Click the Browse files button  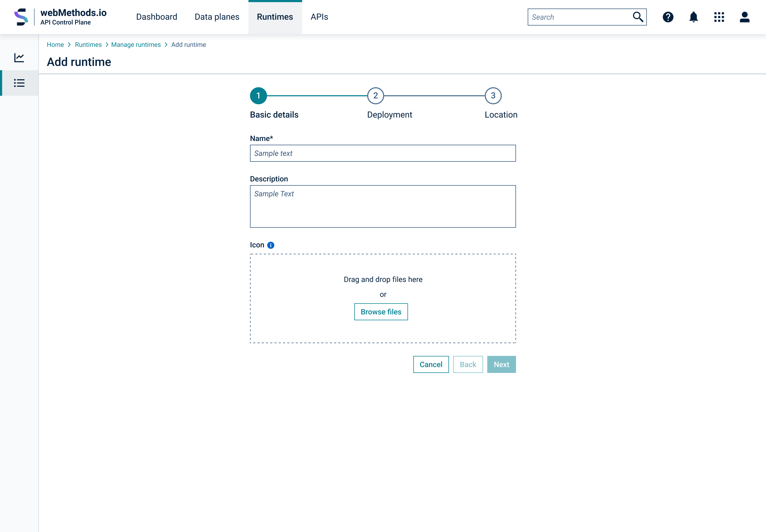click(x=381, y=312)
